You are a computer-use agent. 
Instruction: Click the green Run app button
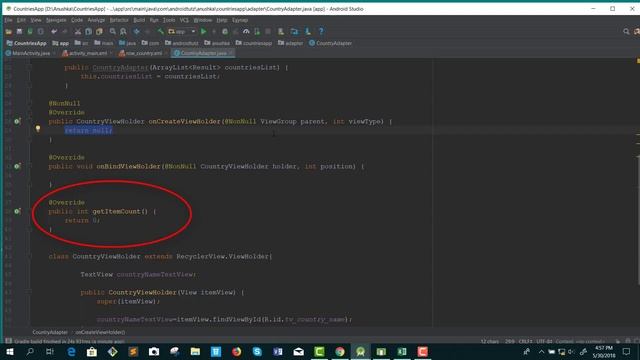[x=203, y=31]
